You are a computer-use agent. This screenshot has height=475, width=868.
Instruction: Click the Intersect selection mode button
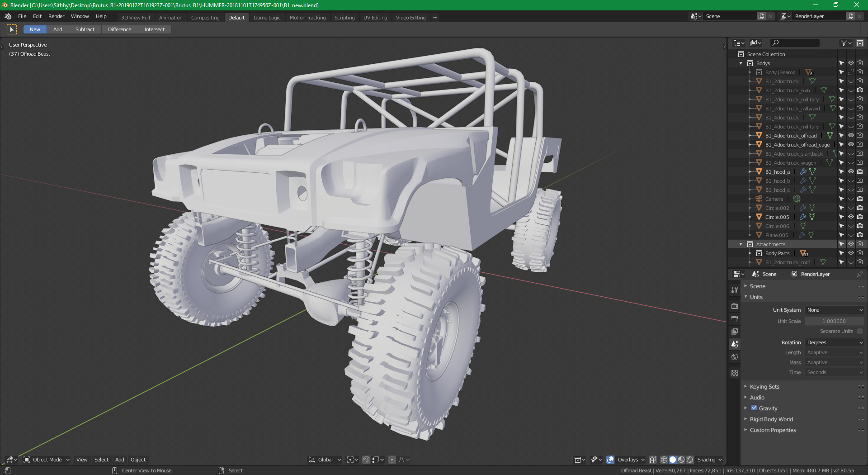[154, 29]
